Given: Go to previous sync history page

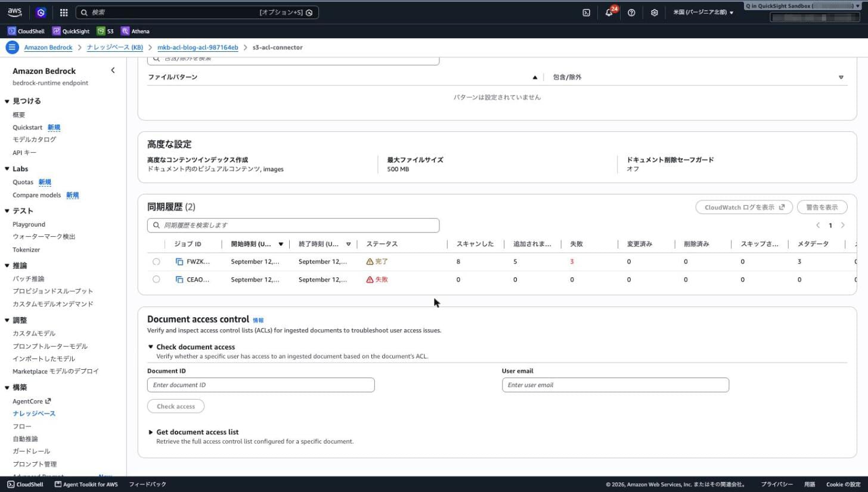Looking at the screenshot, I should [818, 225].
